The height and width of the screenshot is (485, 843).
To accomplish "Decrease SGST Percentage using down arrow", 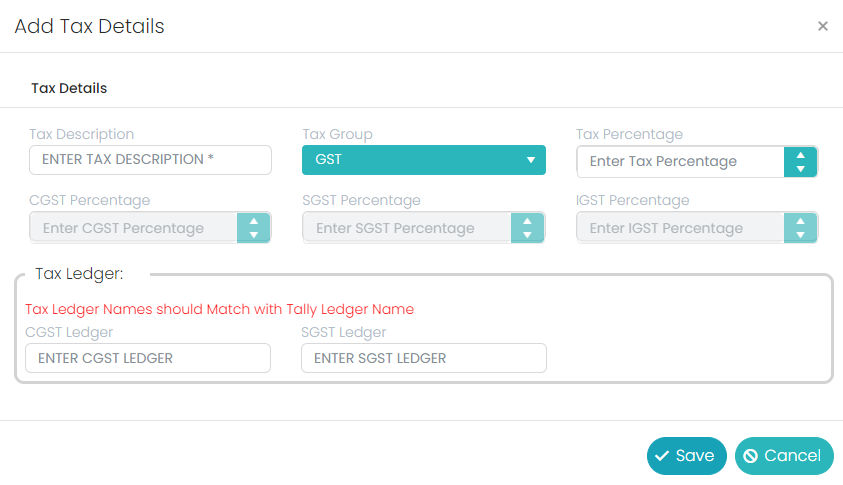I will 527,235.
